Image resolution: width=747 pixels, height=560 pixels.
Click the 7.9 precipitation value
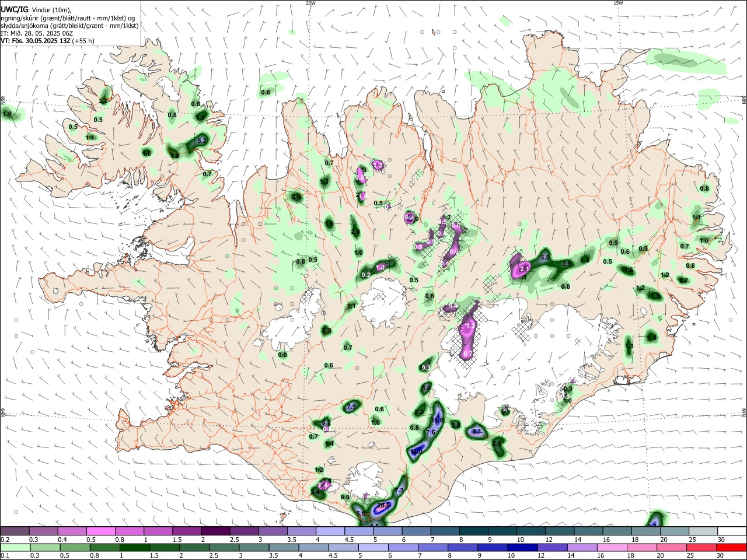click(351, 407)
